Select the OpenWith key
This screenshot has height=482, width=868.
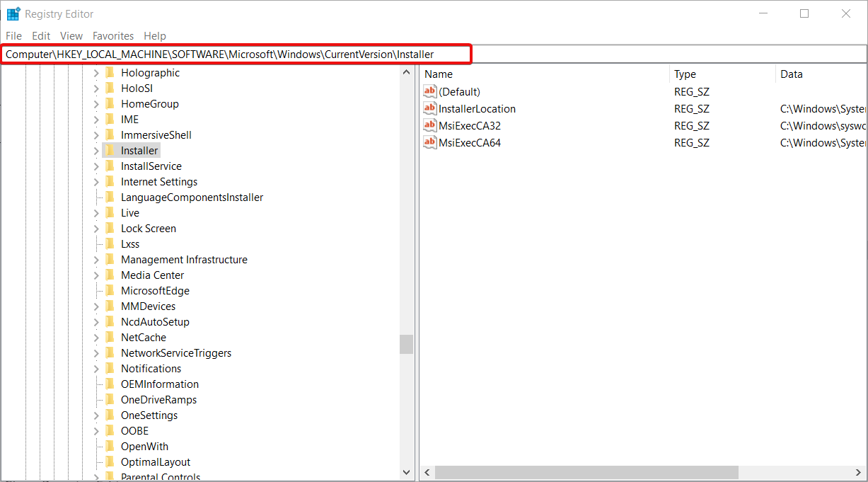tap(144, 446)
